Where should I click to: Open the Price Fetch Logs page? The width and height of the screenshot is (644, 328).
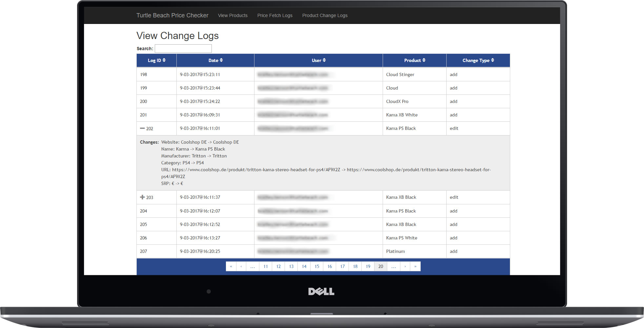(x=275, y=15)
